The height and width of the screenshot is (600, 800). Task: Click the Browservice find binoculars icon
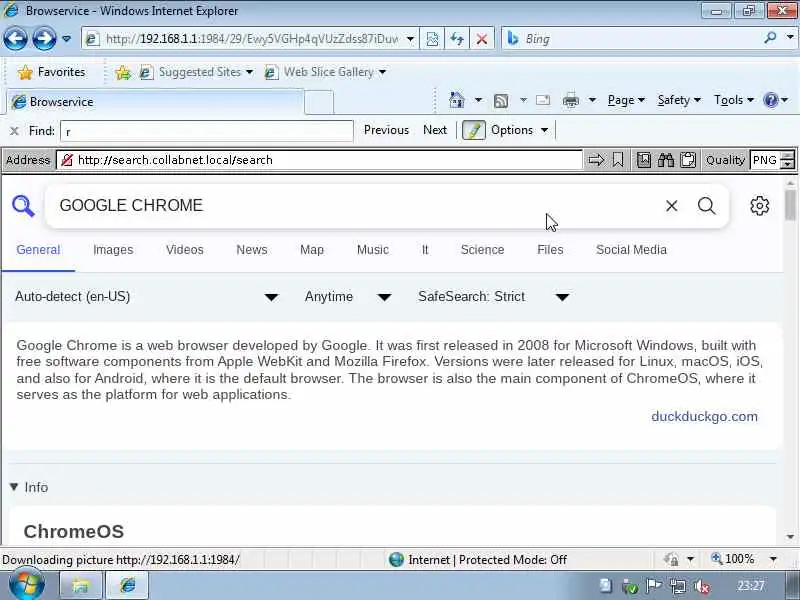coord(666,160)
